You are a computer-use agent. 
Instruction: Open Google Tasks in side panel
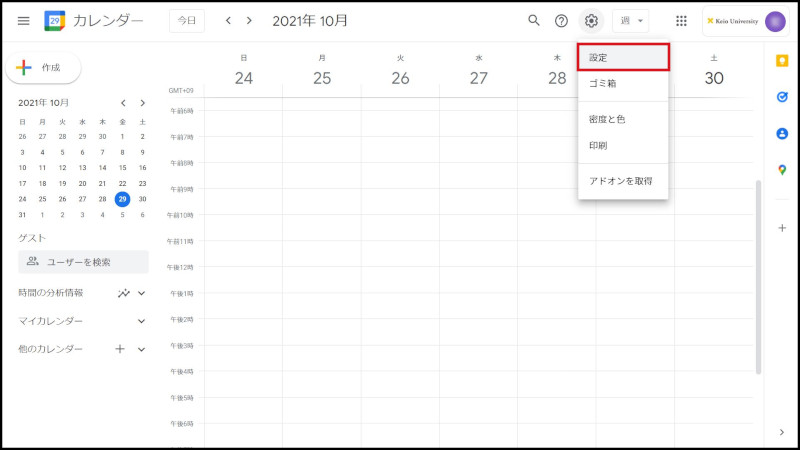782,97
